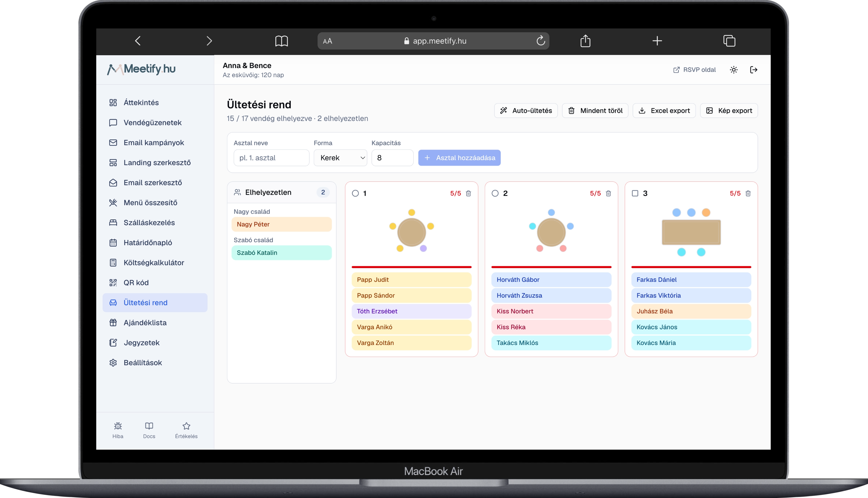This screenshot has height=498, width=868.
Task: Toggle round shape icon on table 1
Action: click(x=355, y=194)
